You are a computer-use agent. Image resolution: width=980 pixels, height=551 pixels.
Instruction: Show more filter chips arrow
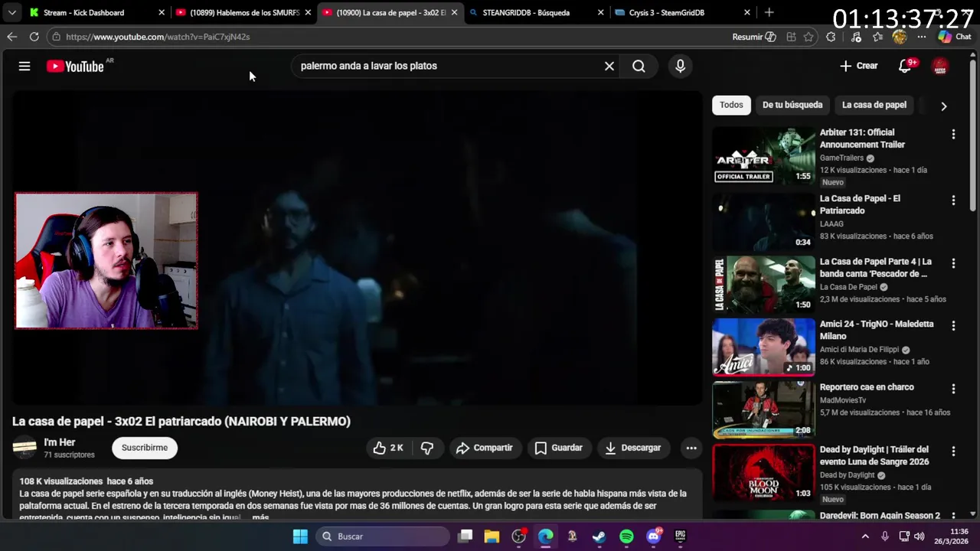[943, 106]
